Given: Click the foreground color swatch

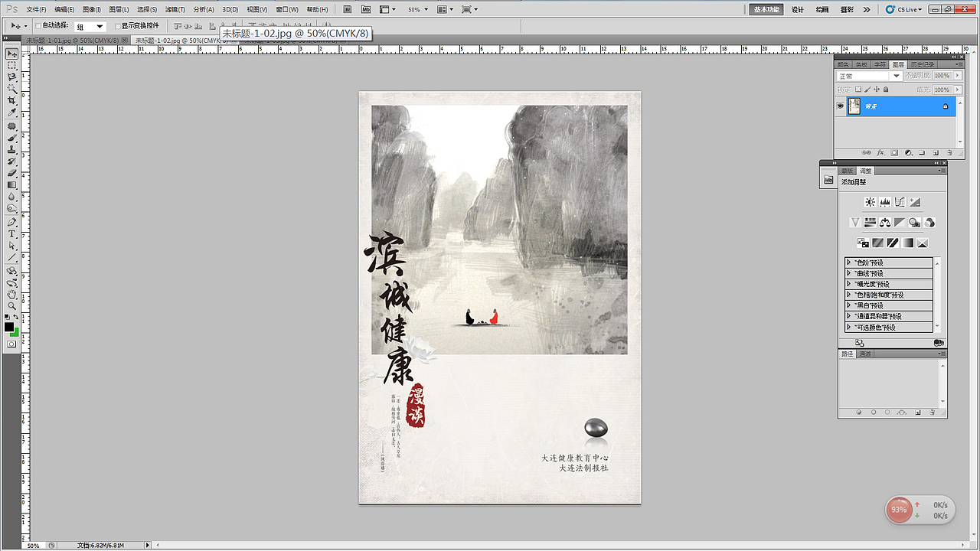Looking at the screenshot, I should pyautogui.click(x=9, y=327).
